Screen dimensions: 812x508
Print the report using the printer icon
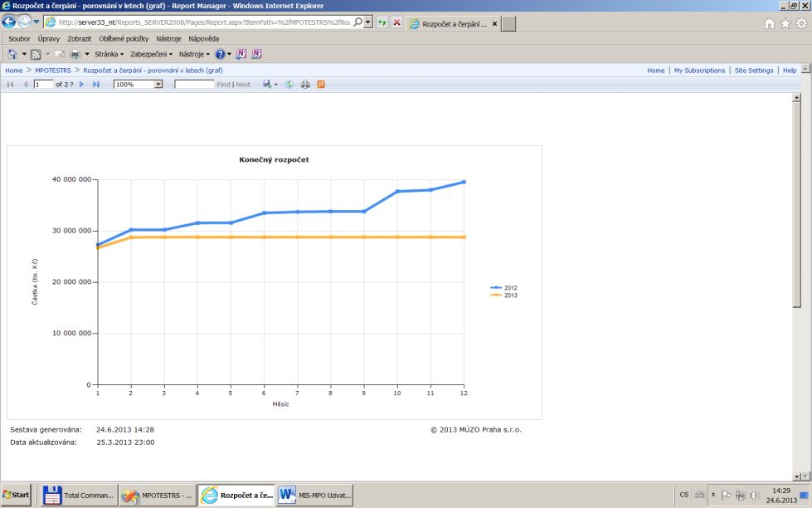305,85
